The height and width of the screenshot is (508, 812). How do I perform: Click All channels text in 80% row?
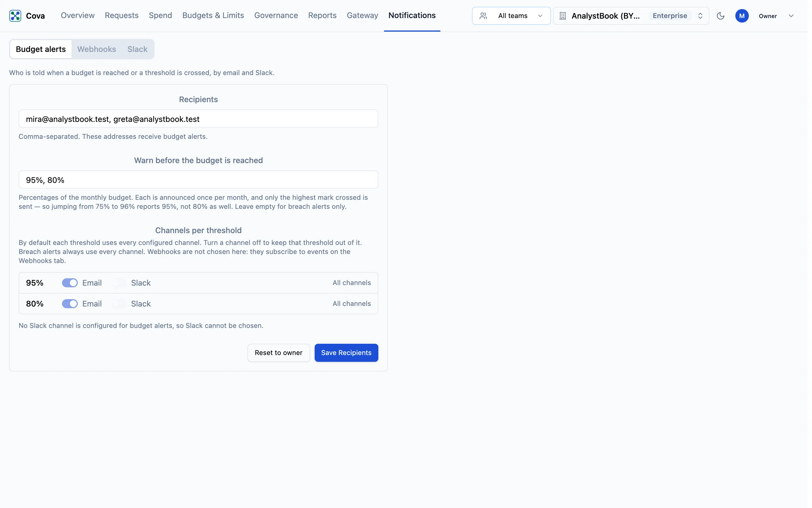(x=352, y=304)
